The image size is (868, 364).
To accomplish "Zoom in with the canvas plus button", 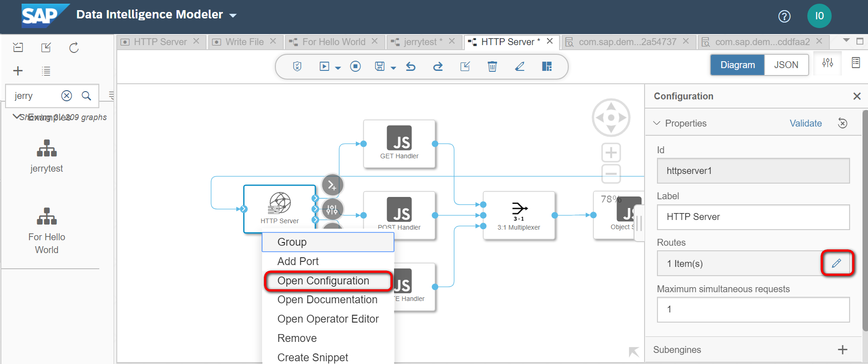I will 611,152.
